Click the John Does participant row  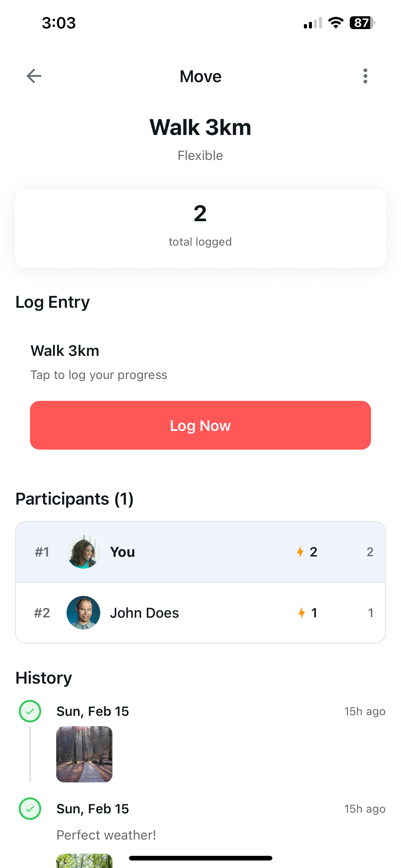[200, 613]
